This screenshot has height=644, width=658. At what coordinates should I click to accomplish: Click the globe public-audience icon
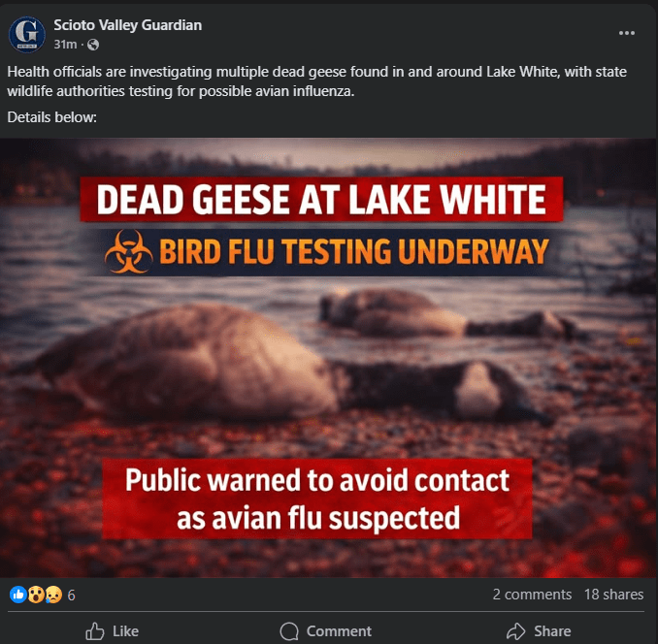[93, 45]
